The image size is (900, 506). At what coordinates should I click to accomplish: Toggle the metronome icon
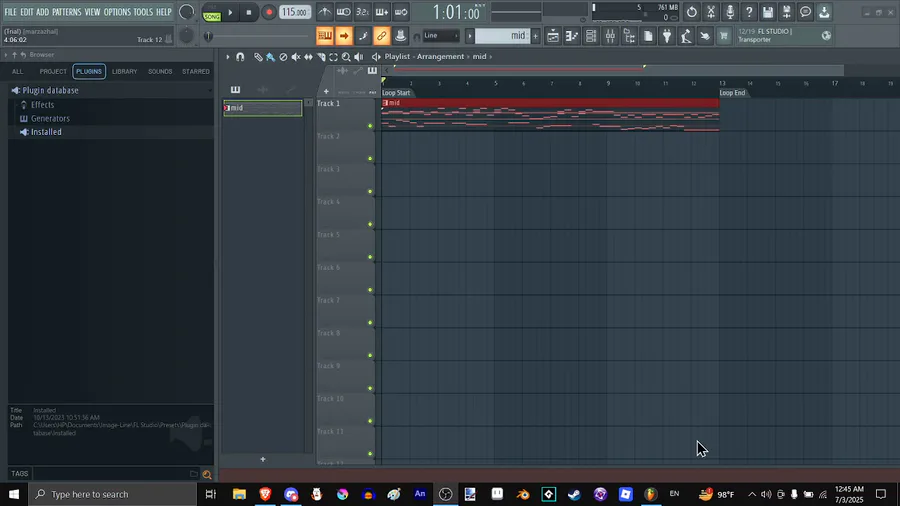[x=324, y=12]
